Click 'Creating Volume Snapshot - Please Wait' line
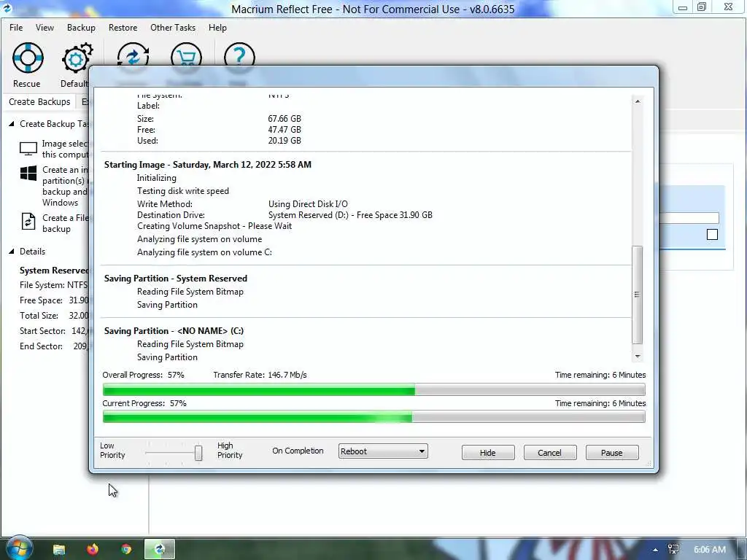The image size is (747, 560). tap(214, 226)
